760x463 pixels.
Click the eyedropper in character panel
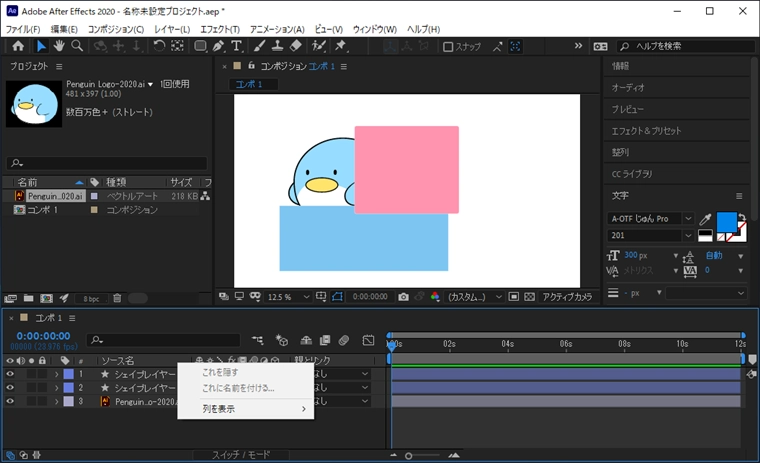click(705, 219)
